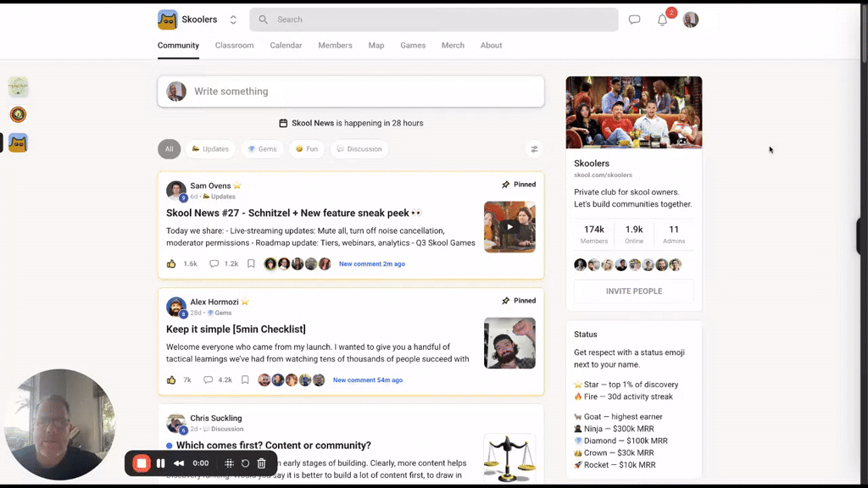Like the Keep it simple post
Image resolution: width=868 pixels, height=488 pixels.
coord(171,380)
